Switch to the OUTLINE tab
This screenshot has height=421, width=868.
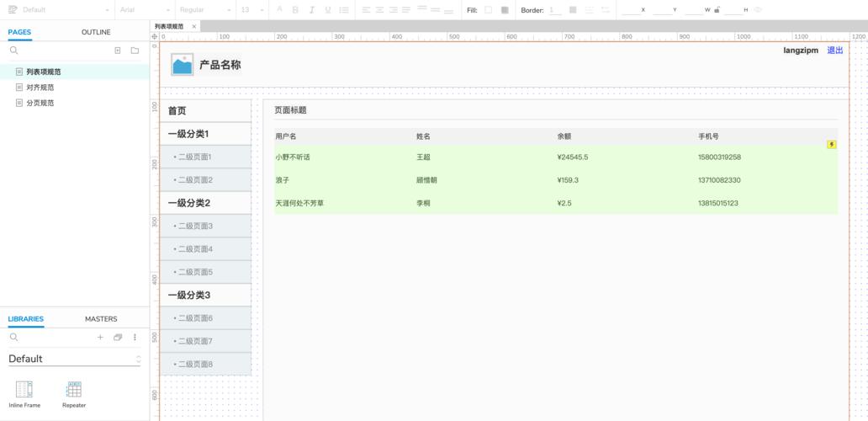pos(96,32)
